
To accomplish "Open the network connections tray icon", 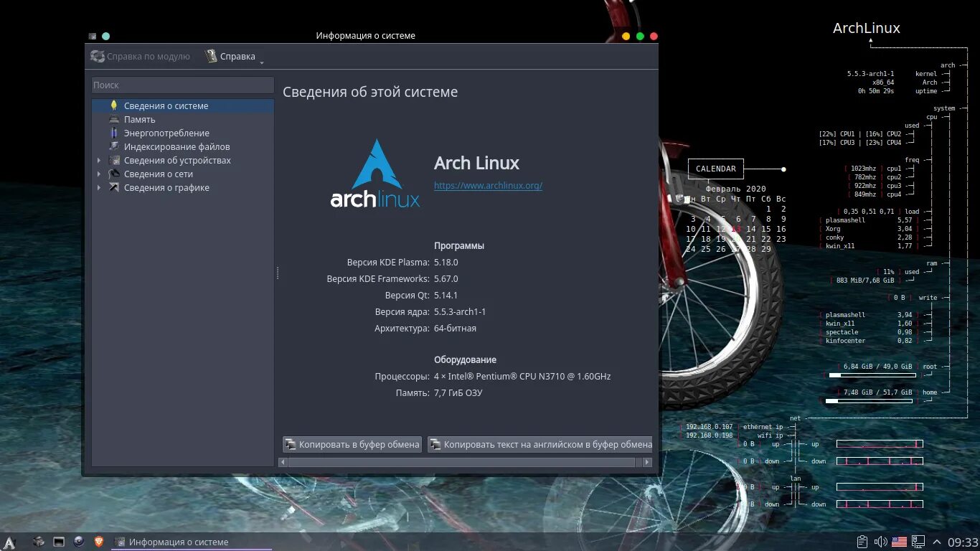I will pos(918,542).
